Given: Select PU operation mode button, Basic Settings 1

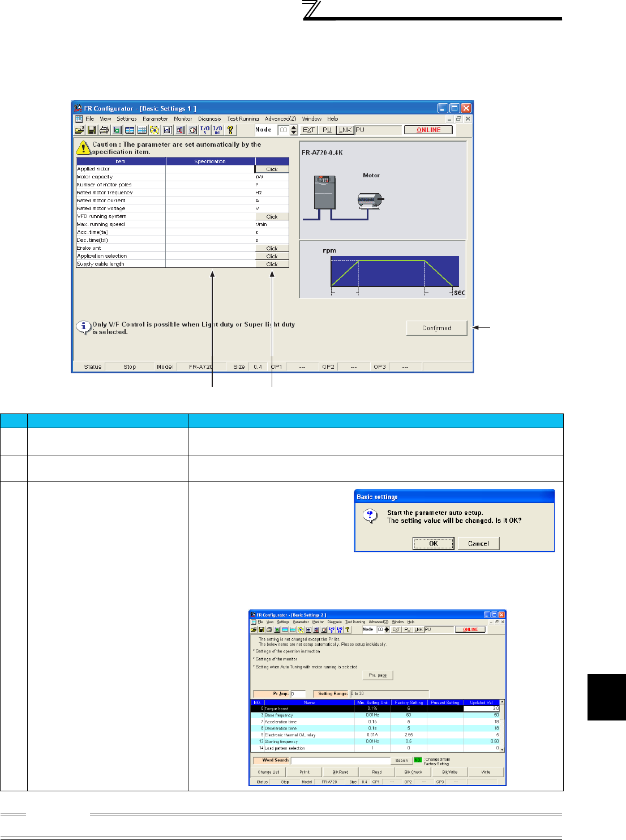Looking at the screenshot, I should pos(327,130).
